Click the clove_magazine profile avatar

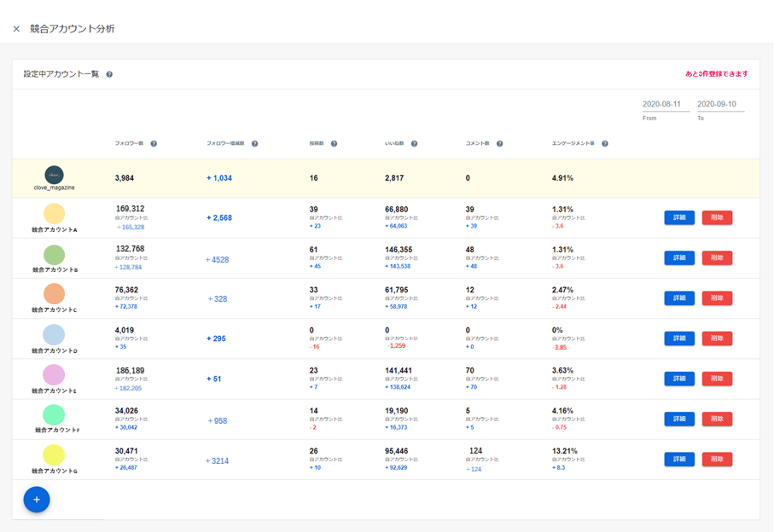tap(54, 175)
